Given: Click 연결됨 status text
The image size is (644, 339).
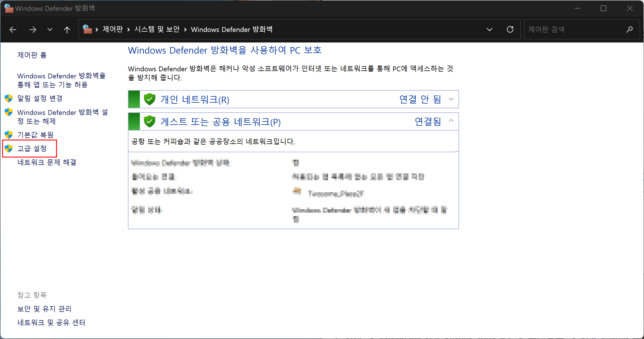Looking at the screenshot, I should point(428,121).
